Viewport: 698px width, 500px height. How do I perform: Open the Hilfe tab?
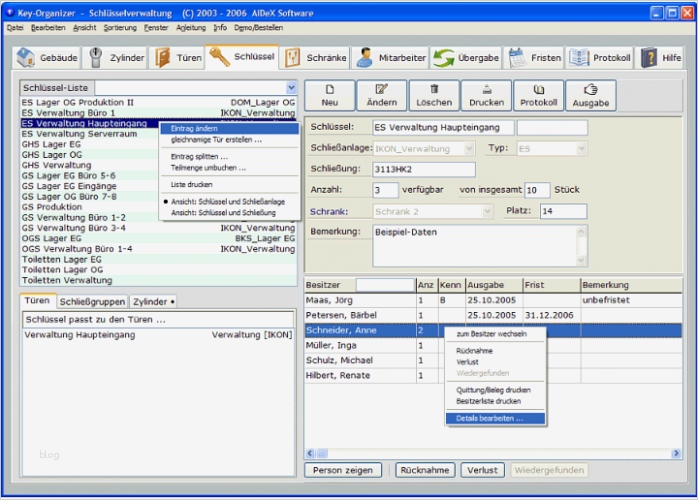pos(660,58)
